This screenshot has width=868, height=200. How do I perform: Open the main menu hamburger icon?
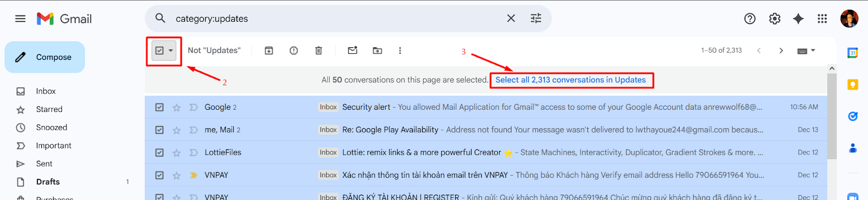point(20,18)
